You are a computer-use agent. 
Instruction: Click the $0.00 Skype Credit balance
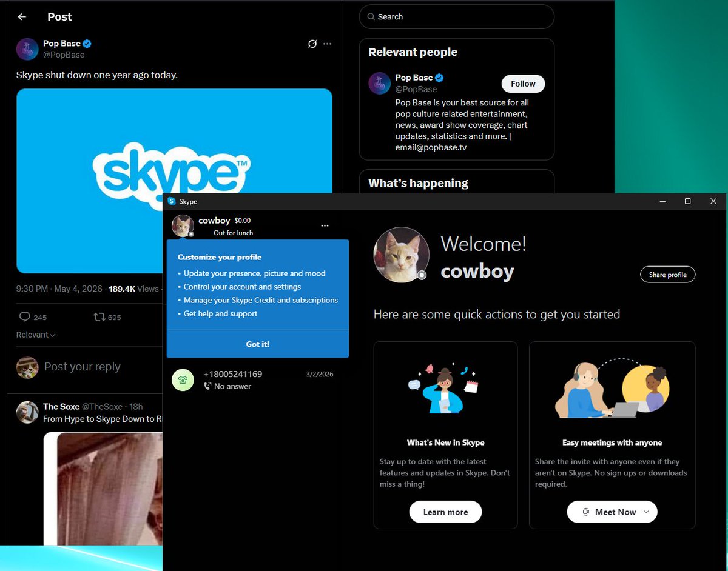point(243,221)
